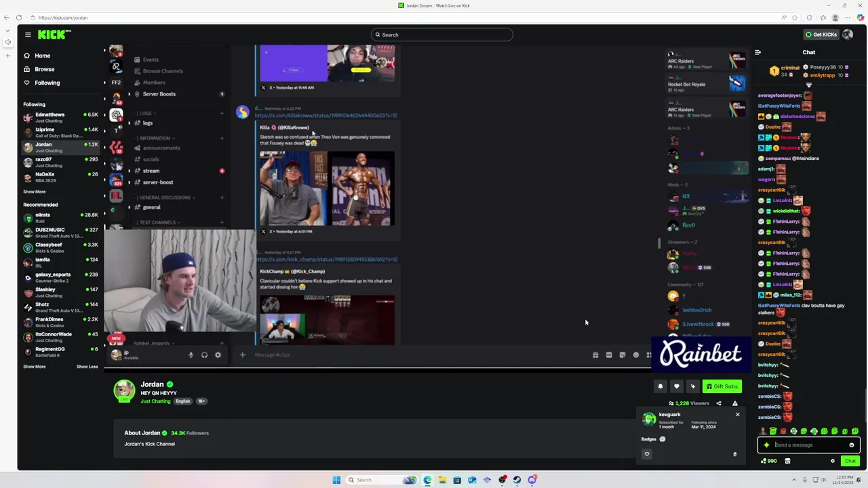Open Microsoft Edge from taskbar
The width and height of the screenshot is (868, 488).
click(427, 480)
